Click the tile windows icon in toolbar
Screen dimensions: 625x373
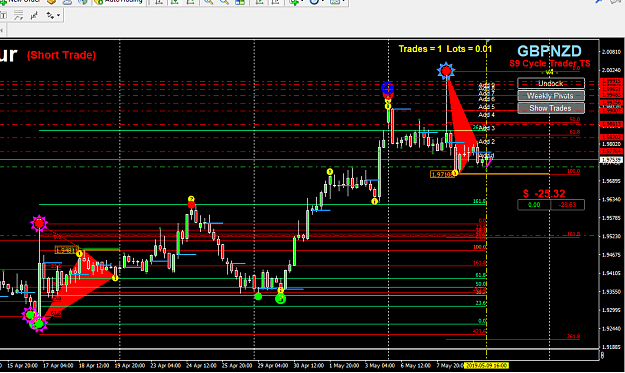coord(240,2)
